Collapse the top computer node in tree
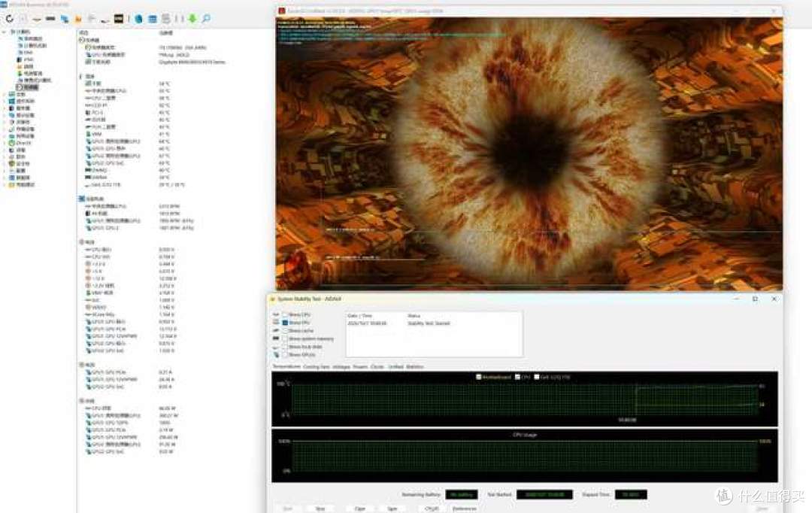The height and width of the screenshot is (513, 812). tap(5, 32)
